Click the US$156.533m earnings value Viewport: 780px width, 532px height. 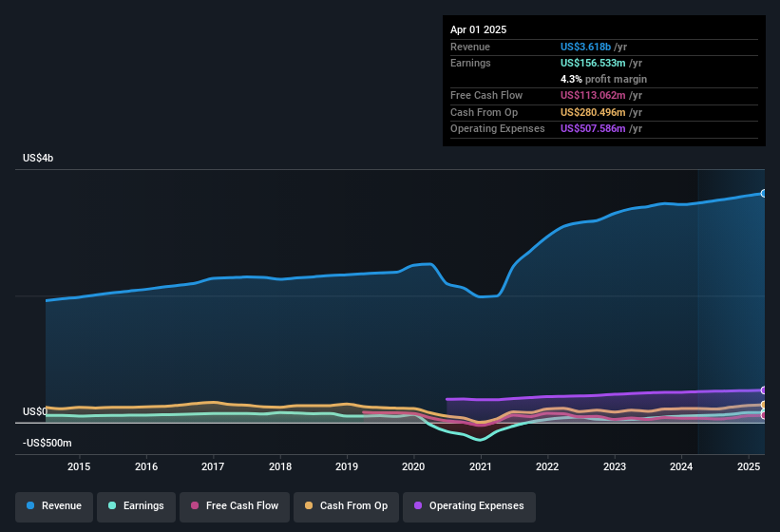click(593, 63)
